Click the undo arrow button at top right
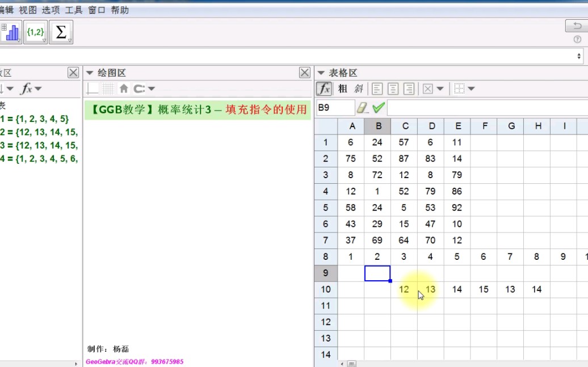Image resolution: width=588 pixels, height=367 pixels. pos(576,26)
